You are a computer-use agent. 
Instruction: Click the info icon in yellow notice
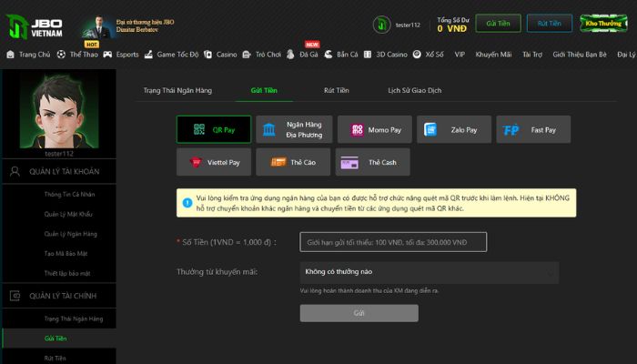tap(187, 203)
